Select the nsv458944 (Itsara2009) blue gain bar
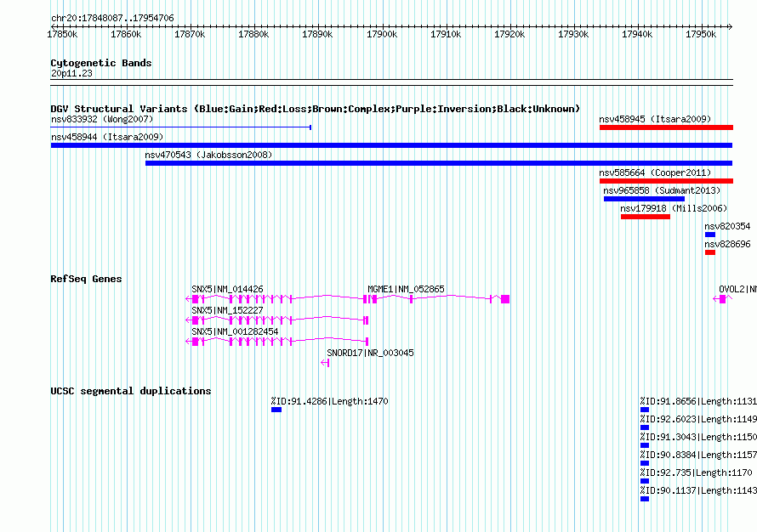The height and width of the screenshot is (532, 757). [391, 145]
